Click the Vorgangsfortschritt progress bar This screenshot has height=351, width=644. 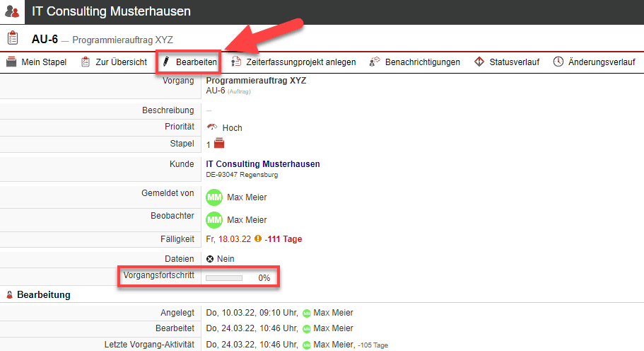tap(224, 278)
